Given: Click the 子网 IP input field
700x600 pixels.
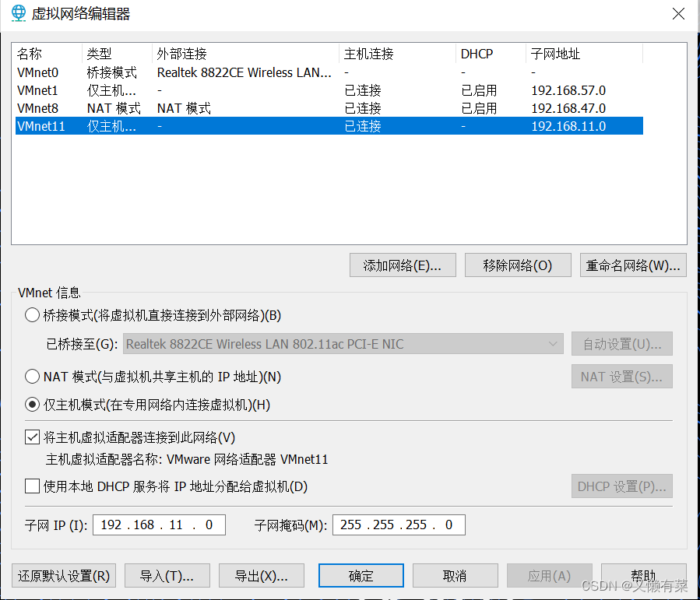Looking at the screenshot, I should (159, 525).
